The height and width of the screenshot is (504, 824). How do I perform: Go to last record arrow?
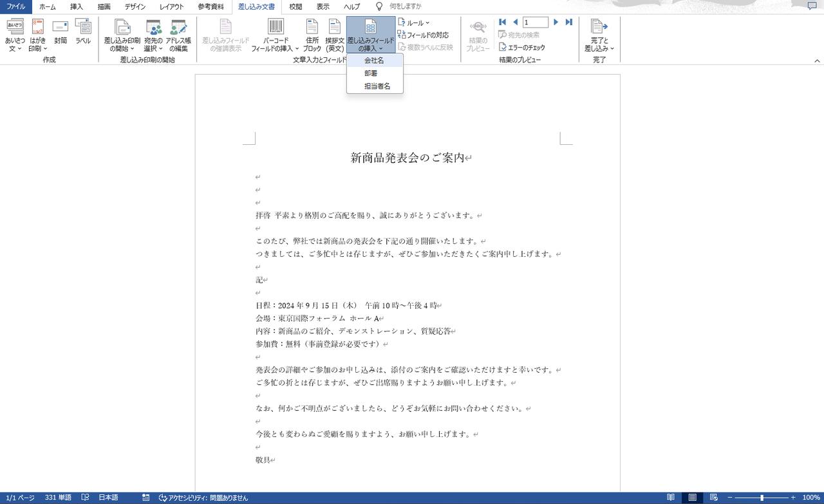568,22
